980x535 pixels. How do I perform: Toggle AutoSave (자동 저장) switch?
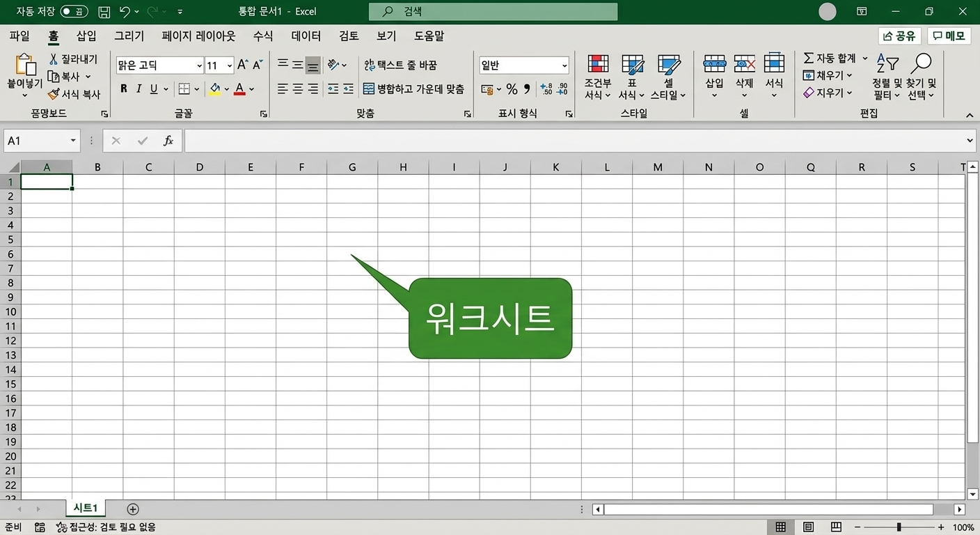coord(74,12)
